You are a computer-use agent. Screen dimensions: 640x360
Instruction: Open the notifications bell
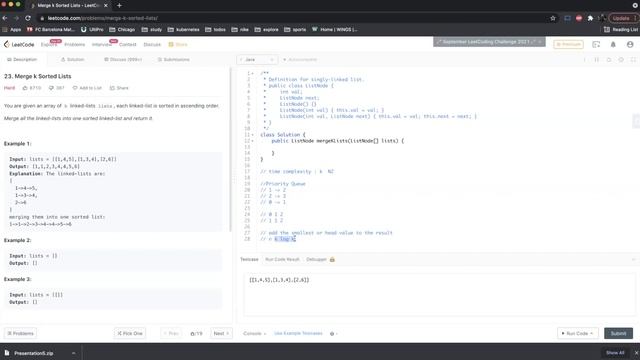pos(613,44)
